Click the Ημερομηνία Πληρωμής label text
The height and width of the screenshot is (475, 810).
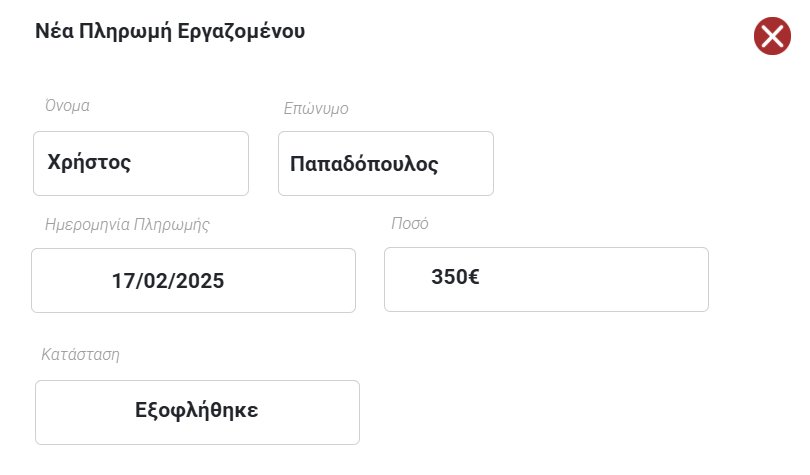tap(127, 224)
